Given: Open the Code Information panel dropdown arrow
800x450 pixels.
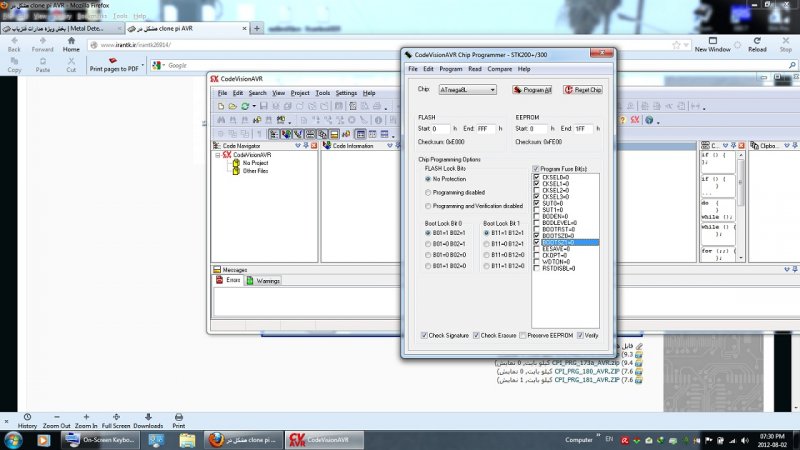Looking at the screenshot, I should click(390, 146).
